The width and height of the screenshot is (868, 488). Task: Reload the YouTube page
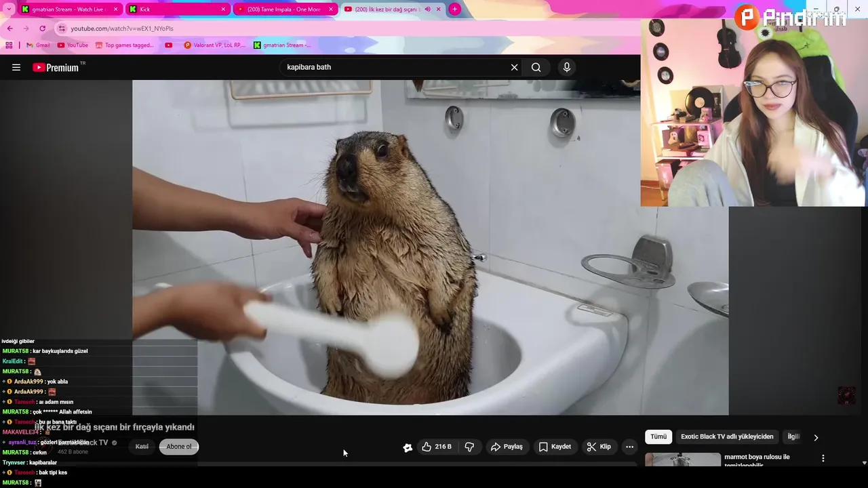(x=43, y=28)
